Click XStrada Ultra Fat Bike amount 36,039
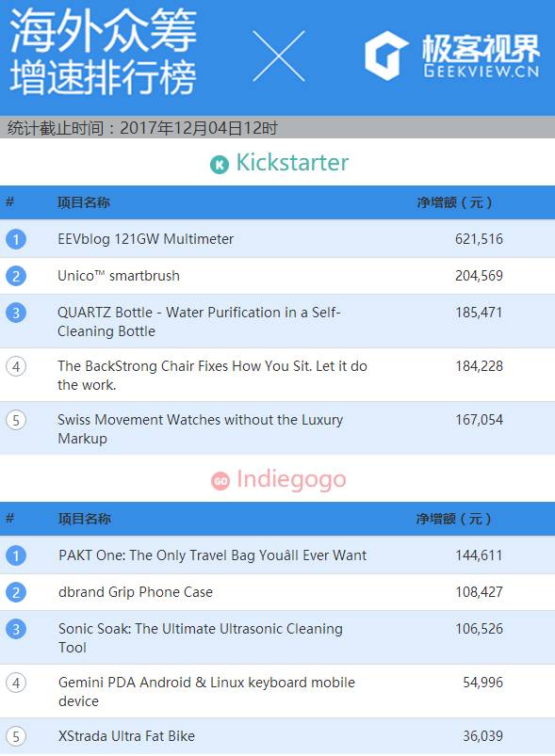The height and width of the screenshot is (756, 555). pyautogui.click(x=482, y=736)
